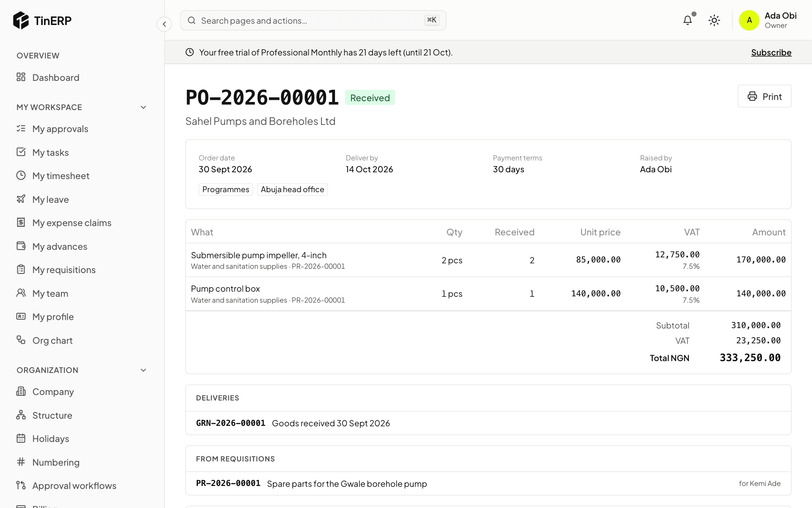Click the My profile ID card icon
Image resolution: width=812 pixels, height=508 pixels.
(x=21, y=316)
